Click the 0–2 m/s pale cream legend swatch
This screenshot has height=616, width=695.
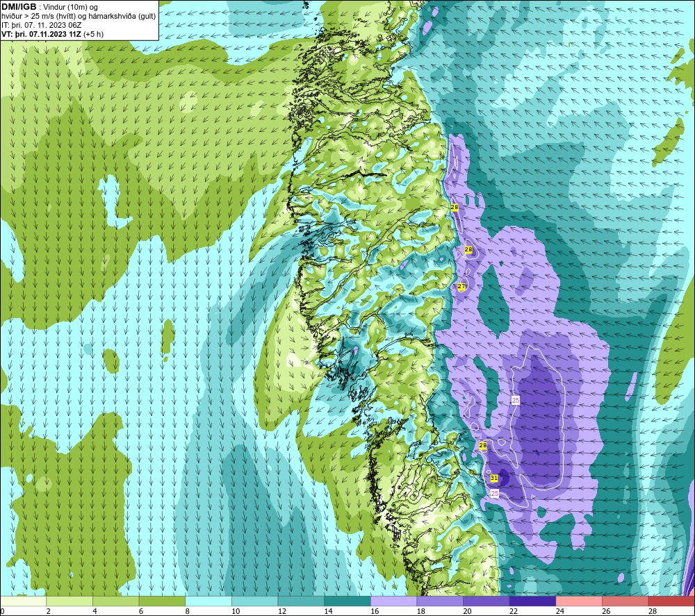(x=23, y=601)
